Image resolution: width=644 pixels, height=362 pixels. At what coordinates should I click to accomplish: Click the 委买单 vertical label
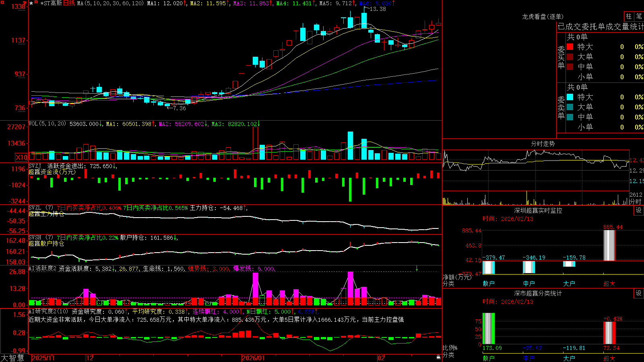point(561,57)
